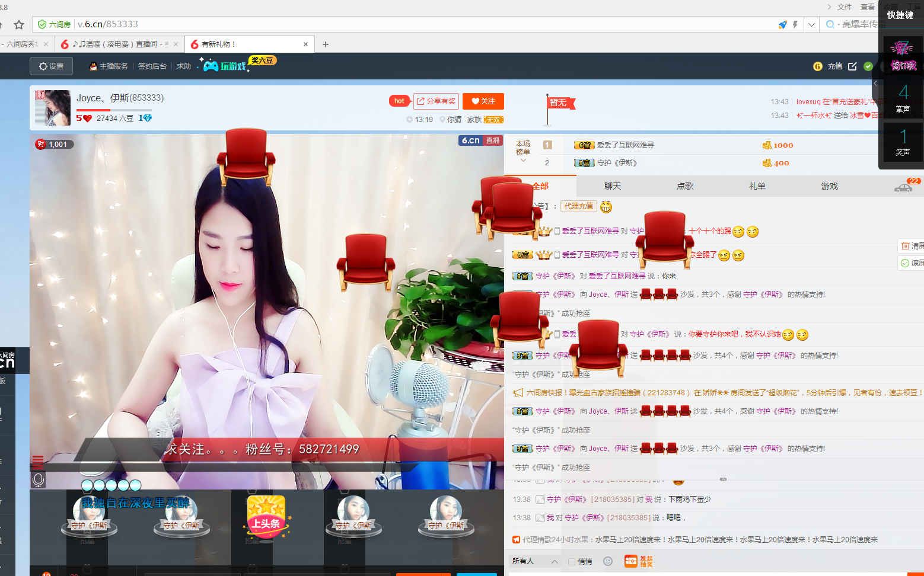
Task: Click the host avatar thumbnail of Joyce
Action: 53,108
